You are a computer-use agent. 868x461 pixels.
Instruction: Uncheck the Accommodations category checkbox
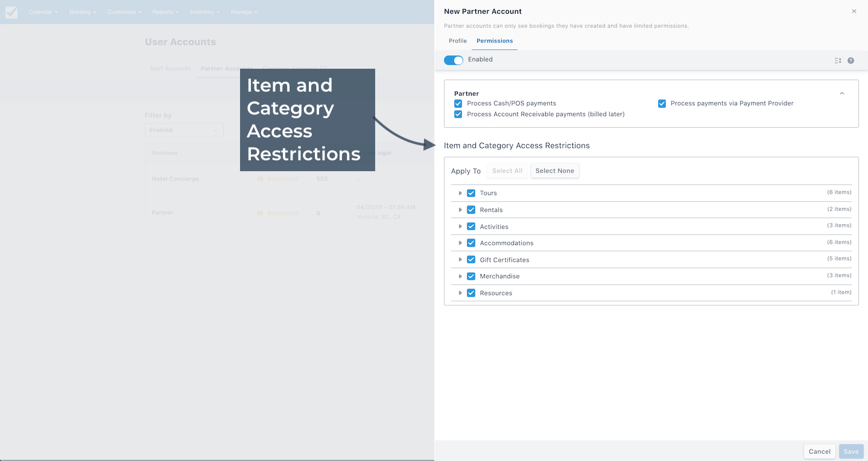tap(471, 243)
